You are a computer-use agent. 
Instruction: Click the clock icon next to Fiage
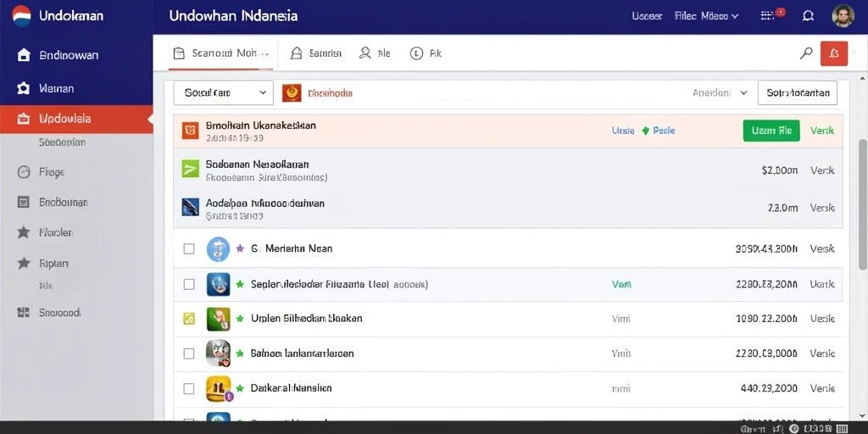[23, 172]
